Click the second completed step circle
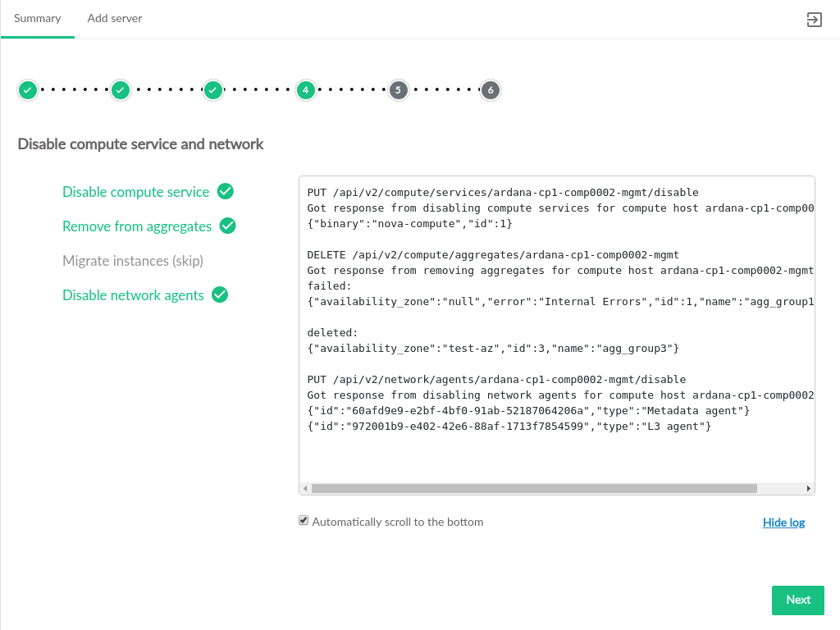Image resolution: width=840 pixels, height=630 pixels. pyautogui.click(x=121, y=89)
